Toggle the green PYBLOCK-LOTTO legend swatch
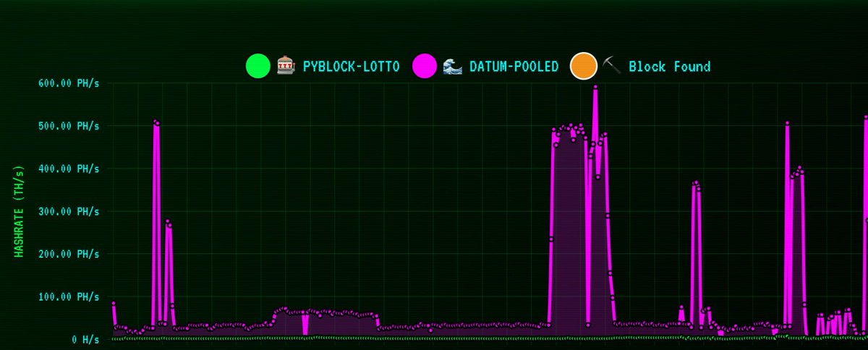Viewport: 868px width, 350px height. 258,67
